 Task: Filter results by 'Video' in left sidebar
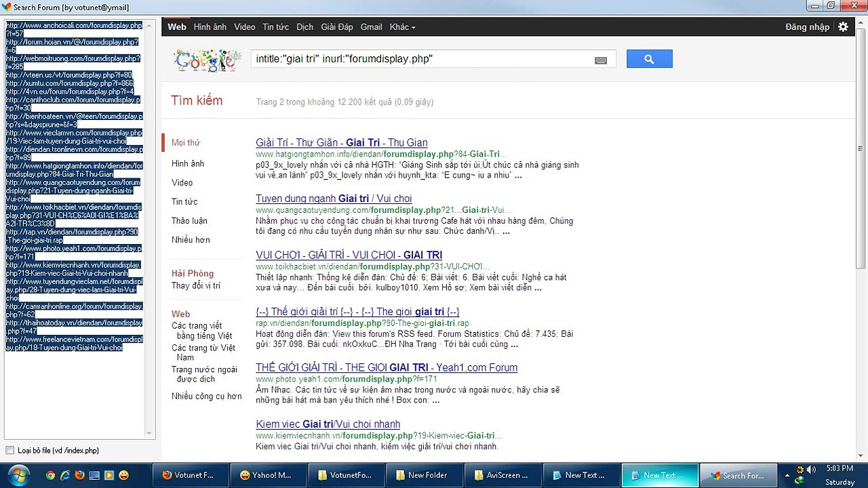pos(182,182)
